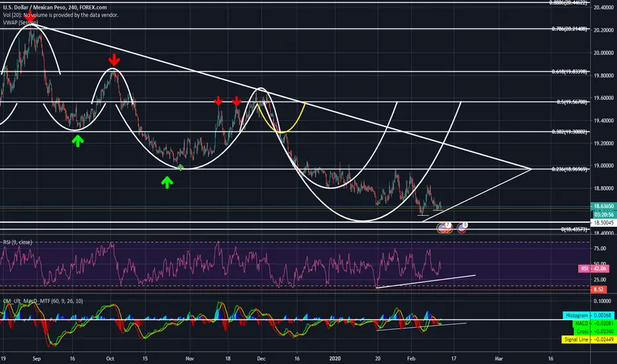The height and width of the screenshot is (364, 617).
Task: Click the Nov label on the time axis
Action: click(189, 359)
